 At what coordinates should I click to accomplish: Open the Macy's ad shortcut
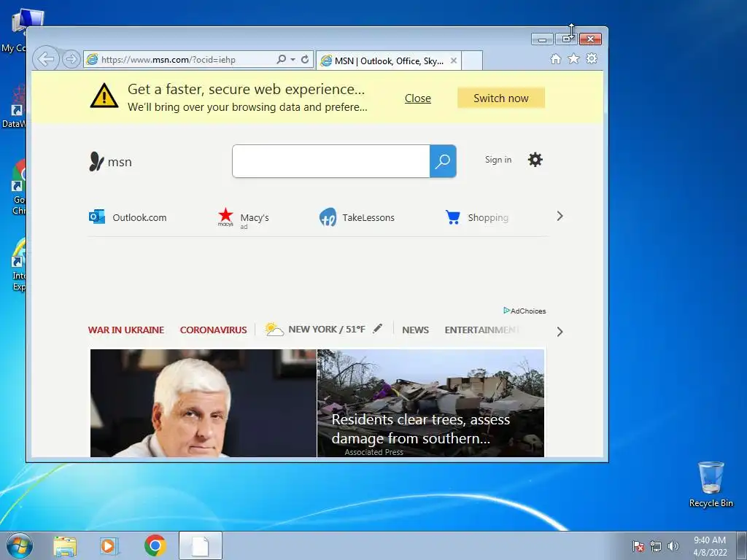tap(244, 218)
